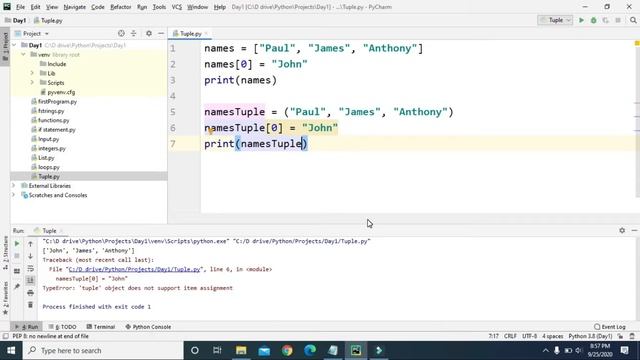Open the Python Console tool window
640x360 pixels.
coord(148,327)
